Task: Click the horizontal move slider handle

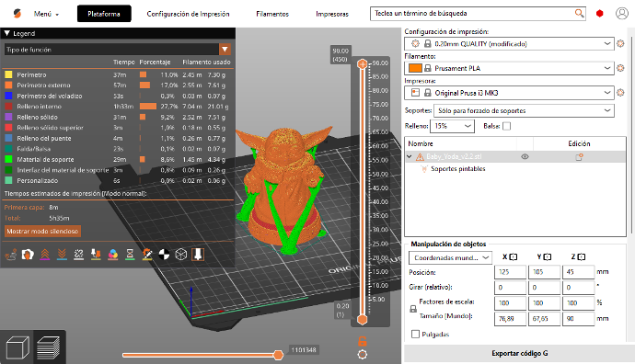Action: [278, 355]
